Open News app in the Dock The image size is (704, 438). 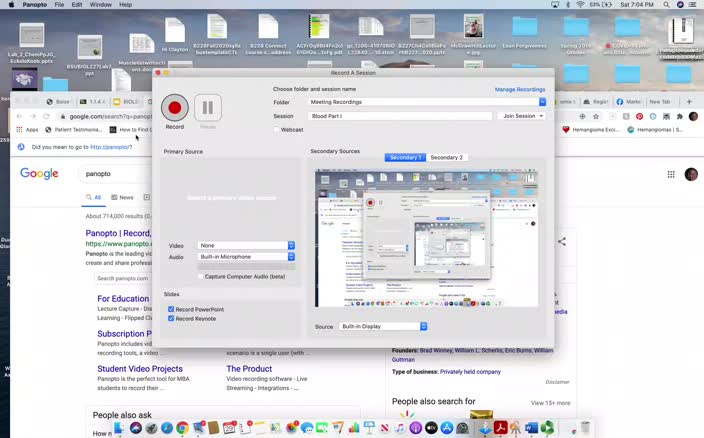click(384, 428)
